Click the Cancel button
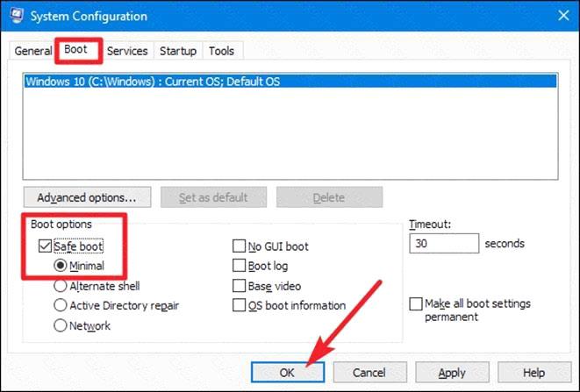The image size is (580, 392). pos(369,373)
